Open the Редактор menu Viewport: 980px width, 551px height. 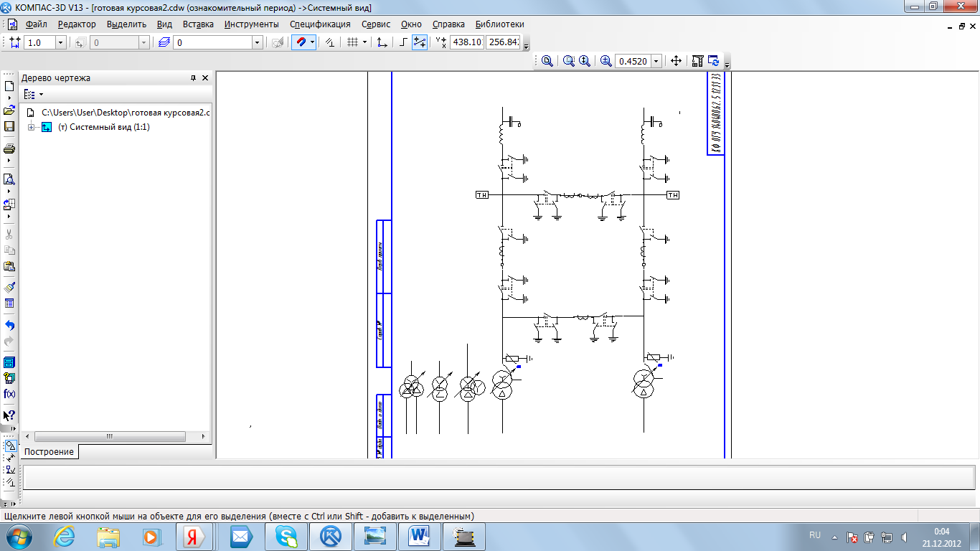pos(77,24)
